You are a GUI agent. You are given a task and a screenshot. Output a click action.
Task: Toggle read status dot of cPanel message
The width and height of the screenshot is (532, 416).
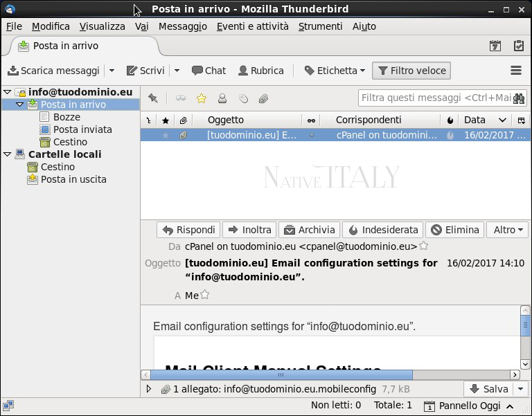(x=312, y=135)
